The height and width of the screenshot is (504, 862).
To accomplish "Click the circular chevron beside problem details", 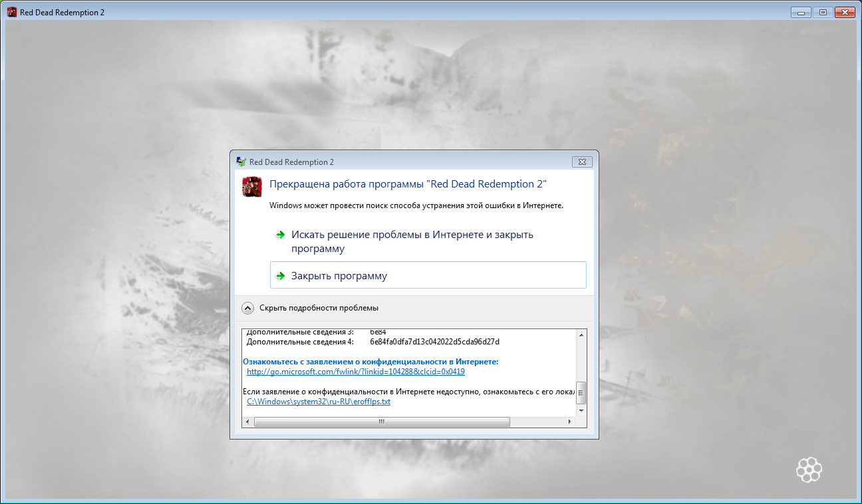I will [x=248, y=308].
